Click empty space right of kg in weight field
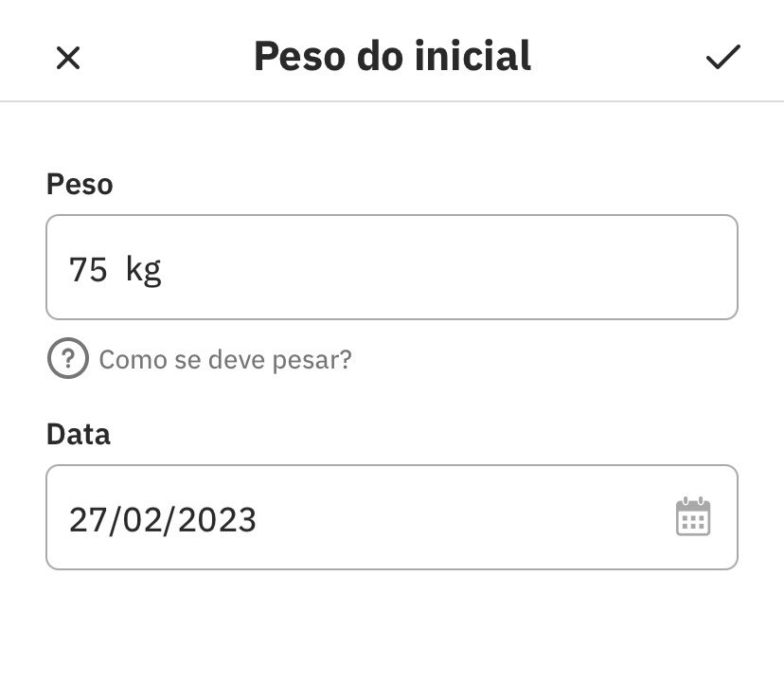Image resolution: width=784 pixels, height=684 pixels. coord(450,267)
